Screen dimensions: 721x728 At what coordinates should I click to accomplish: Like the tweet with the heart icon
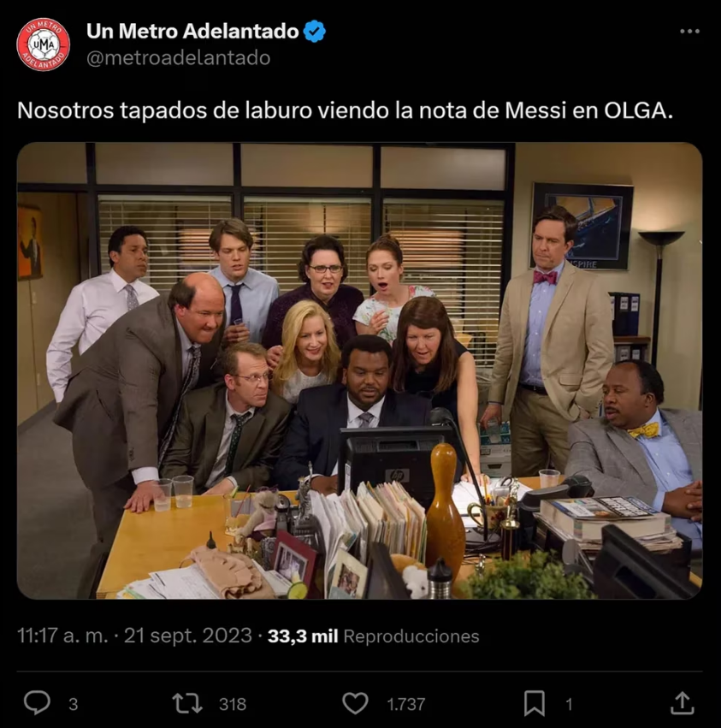(x=355, y=703)
